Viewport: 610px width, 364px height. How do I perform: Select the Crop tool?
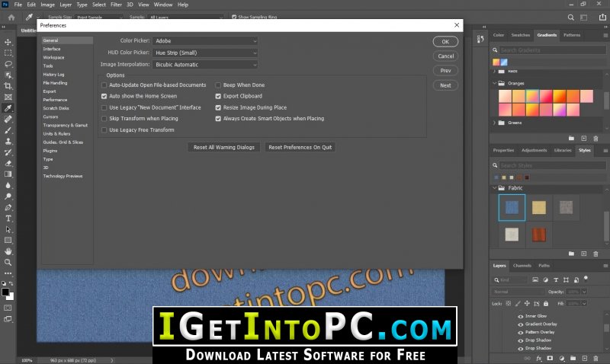coord(8,86)
